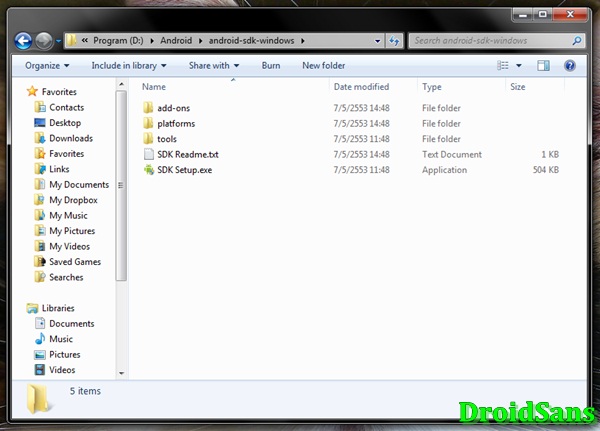
Task: Open My Documents in the navigation pane
Action: click(72, 184)
